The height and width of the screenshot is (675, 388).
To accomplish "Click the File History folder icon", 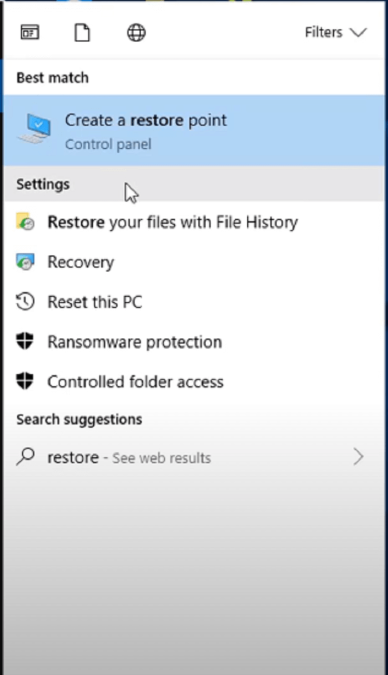I will click(25, 222).
